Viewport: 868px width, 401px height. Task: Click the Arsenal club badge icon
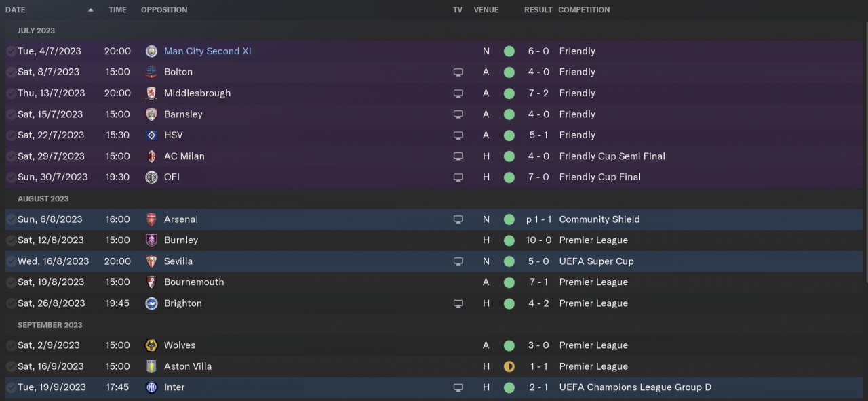151,219
